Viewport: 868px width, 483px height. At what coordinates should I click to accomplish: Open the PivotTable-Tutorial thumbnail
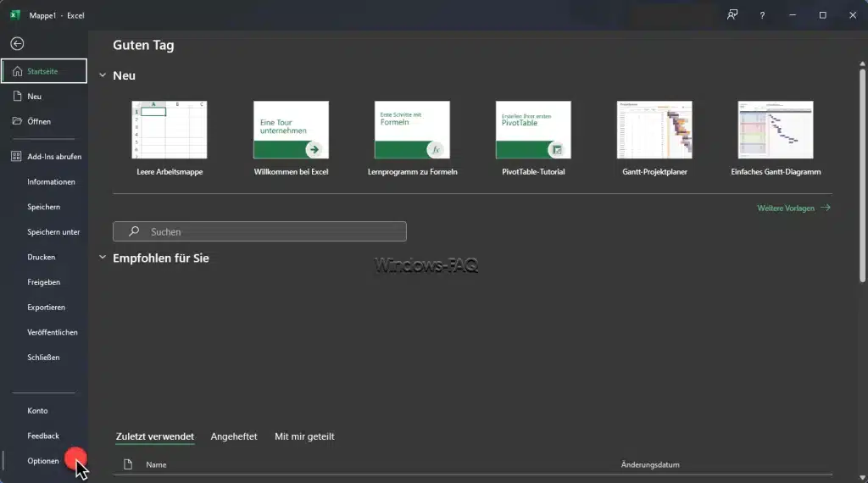pyautogui.click(x=533, y=130)
